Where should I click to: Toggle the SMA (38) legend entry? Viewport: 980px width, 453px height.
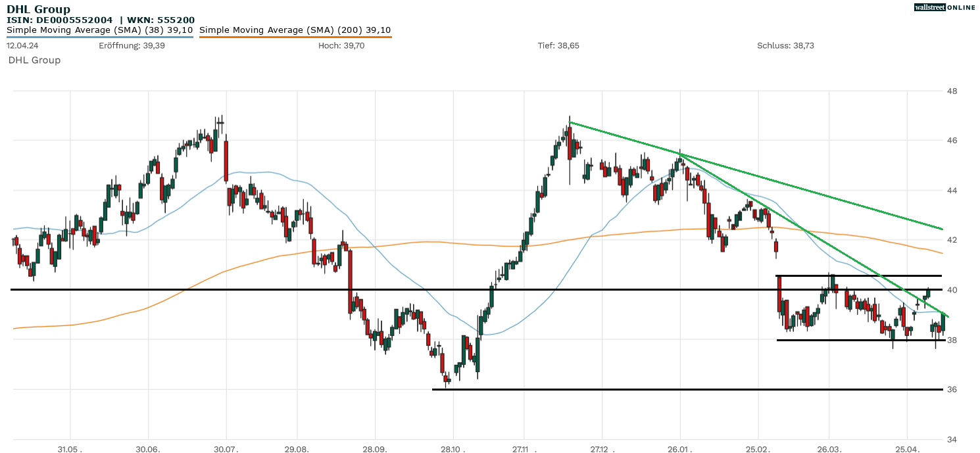pos(99,30)
